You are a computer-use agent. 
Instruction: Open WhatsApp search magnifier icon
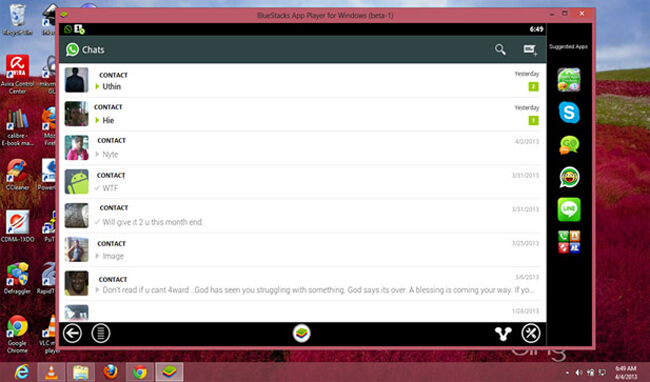click(x=500, y=50)
